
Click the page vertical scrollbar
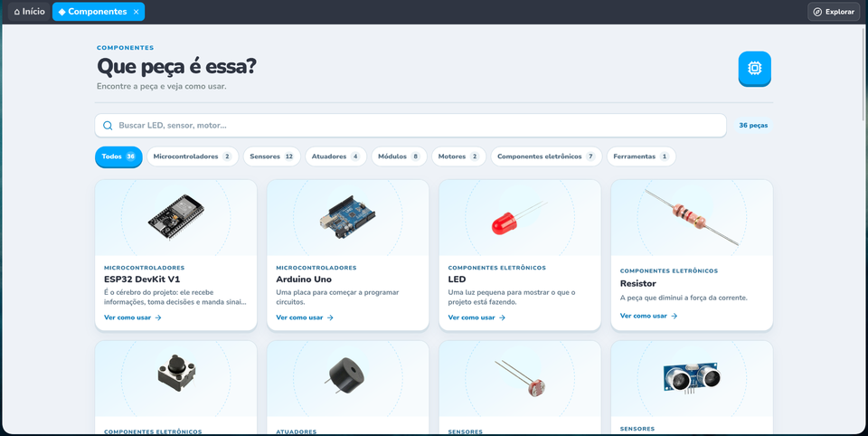pyautogui.click(x=863, y=72)
